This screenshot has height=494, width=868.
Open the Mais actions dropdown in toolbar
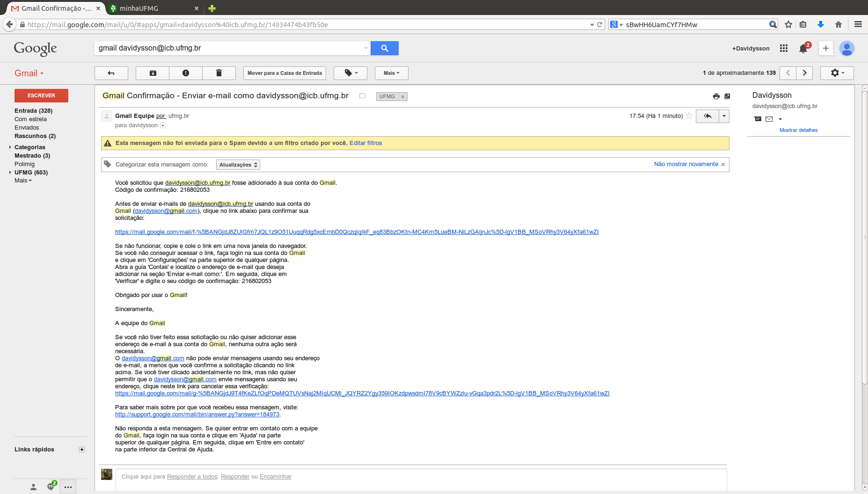(392, 73)
